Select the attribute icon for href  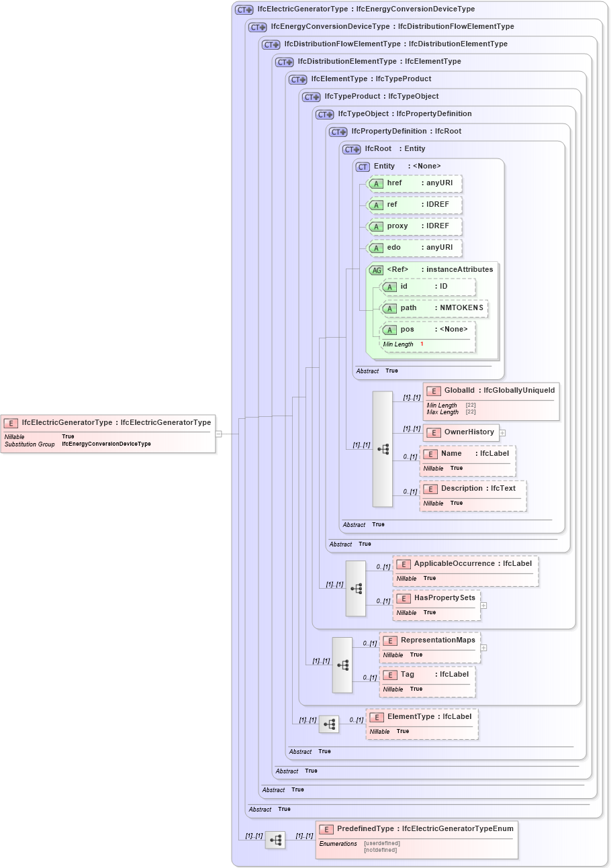click(x=376, y=183)
